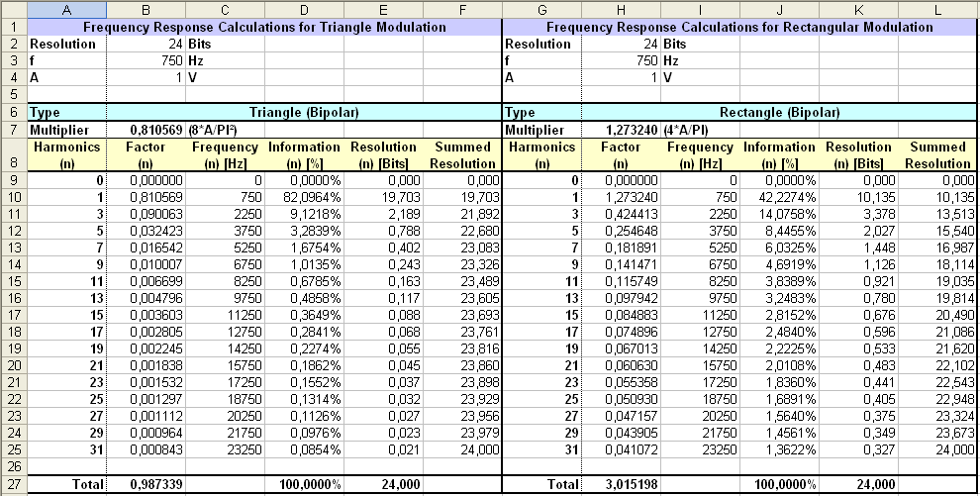Select the Information (n) [%] header in column D
Screen dimensions: 980x496
point(304,154)
